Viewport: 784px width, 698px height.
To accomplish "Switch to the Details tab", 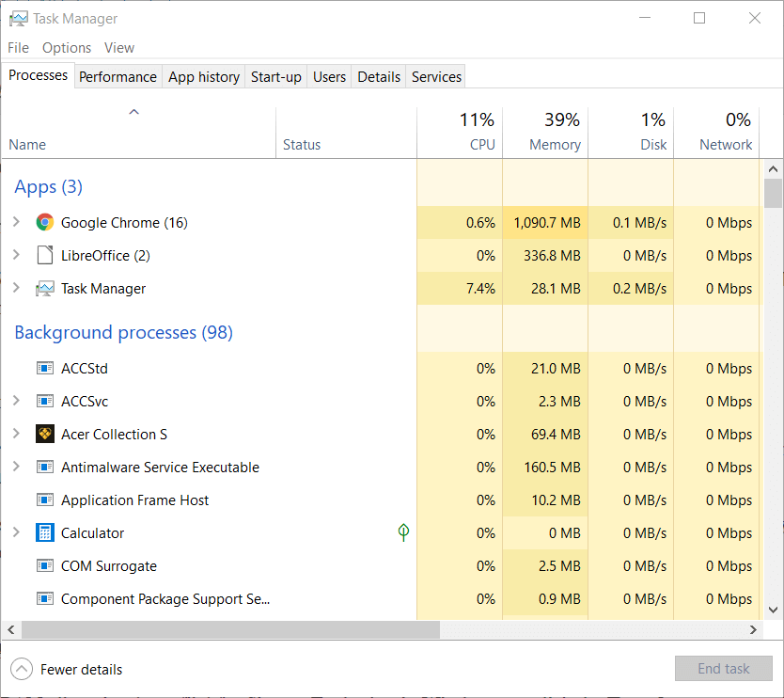I will (379, 76).
